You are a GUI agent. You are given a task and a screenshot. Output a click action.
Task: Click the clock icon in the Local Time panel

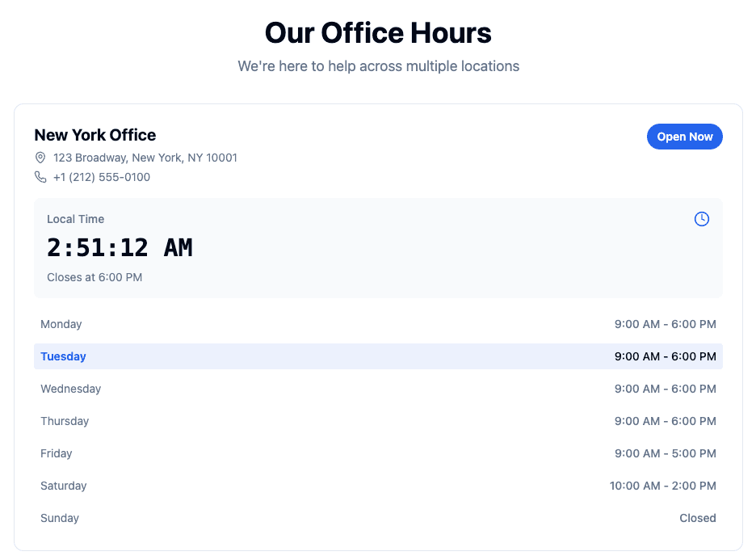click(701, 218)
